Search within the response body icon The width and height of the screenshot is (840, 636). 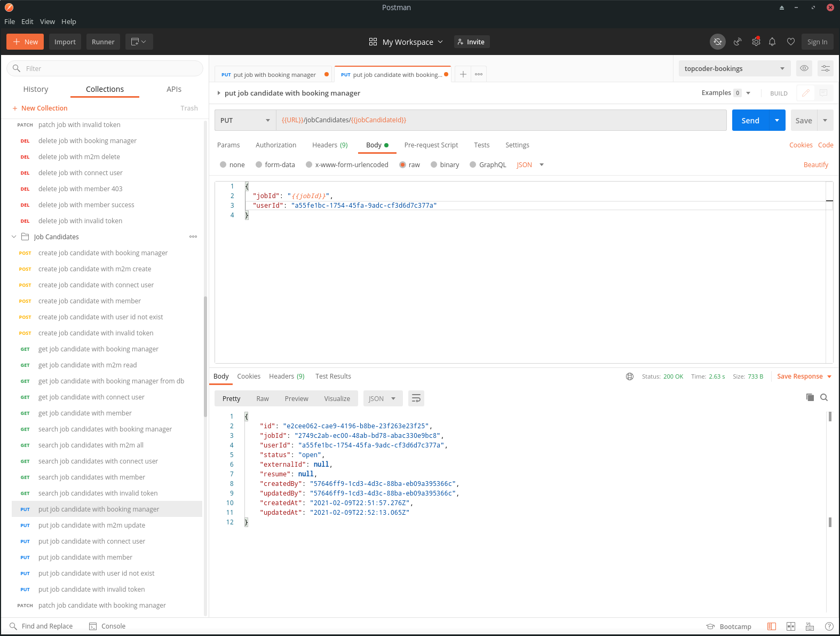824,397
